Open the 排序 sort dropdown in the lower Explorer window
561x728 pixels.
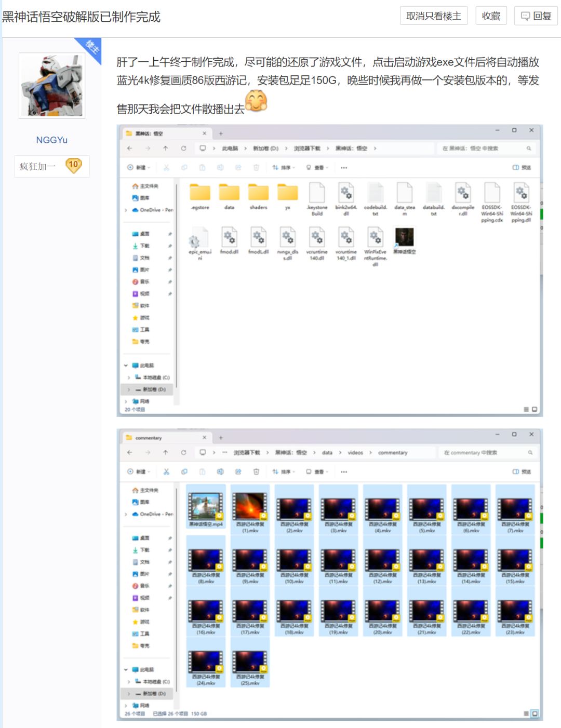[x=283, y=471]
